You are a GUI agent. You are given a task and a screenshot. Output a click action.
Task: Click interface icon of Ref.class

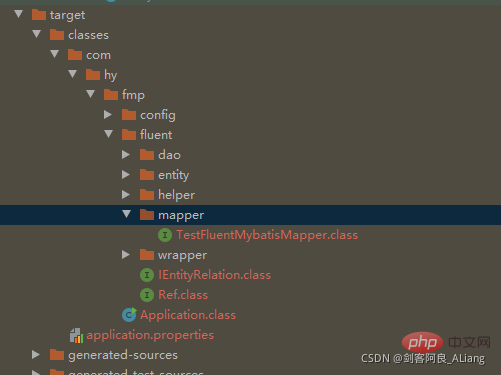click(x=147, y=295)
